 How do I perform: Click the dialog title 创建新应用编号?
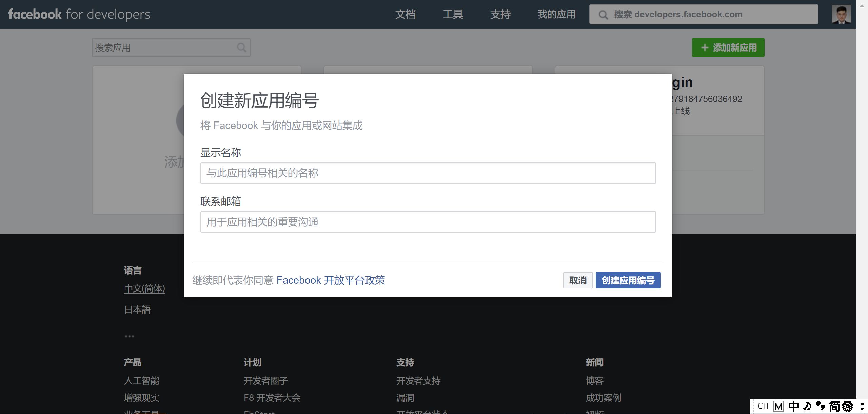[259, 101]
